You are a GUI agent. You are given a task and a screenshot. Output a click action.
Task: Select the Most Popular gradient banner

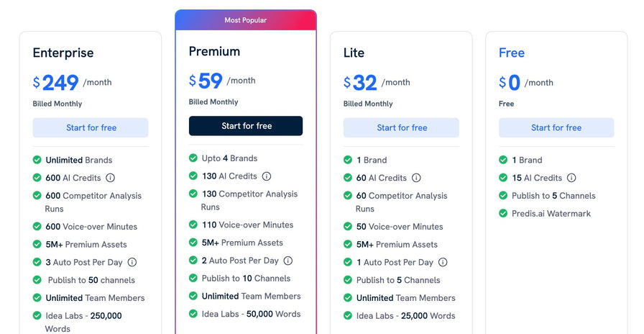(x=245, y=20)
